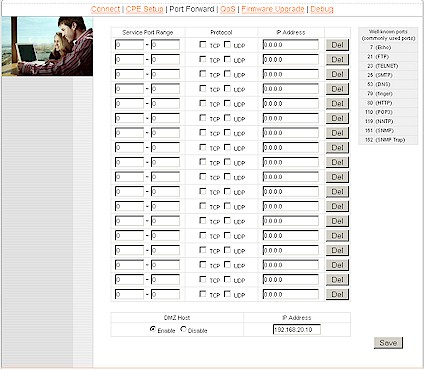Click '7 (Echo)' in well-known ports
The width and height of the screenshot is (425, 370).
(x=380, y=47)
